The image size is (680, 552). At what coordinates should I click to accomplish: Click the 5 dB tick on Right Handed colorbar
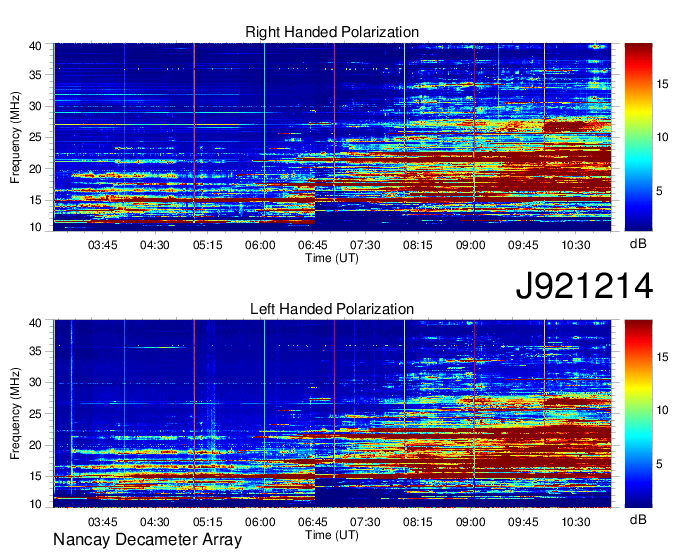pyautogui.click(x=659, y=191)
